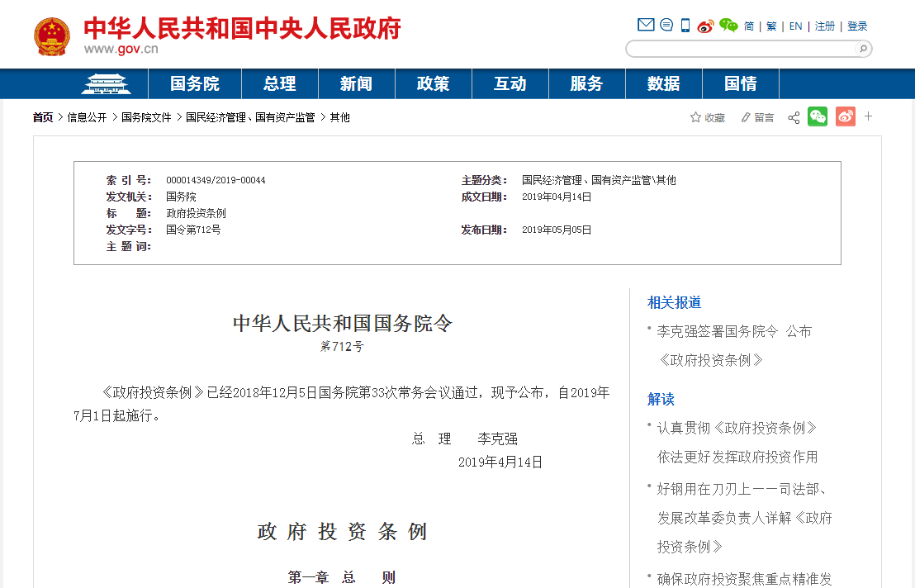Click the mobile phone icon in header

point(685,26)
